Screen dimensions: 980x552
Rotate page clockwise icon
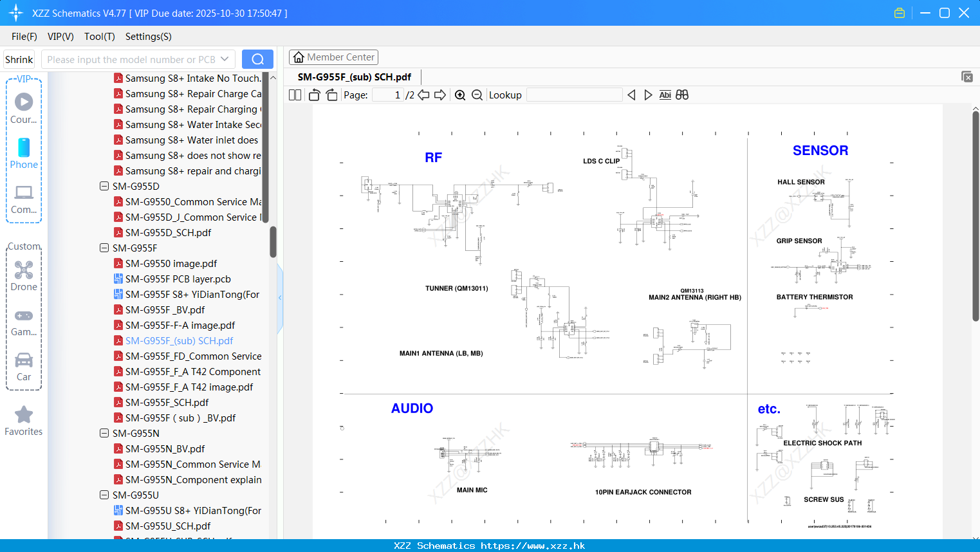331,95
